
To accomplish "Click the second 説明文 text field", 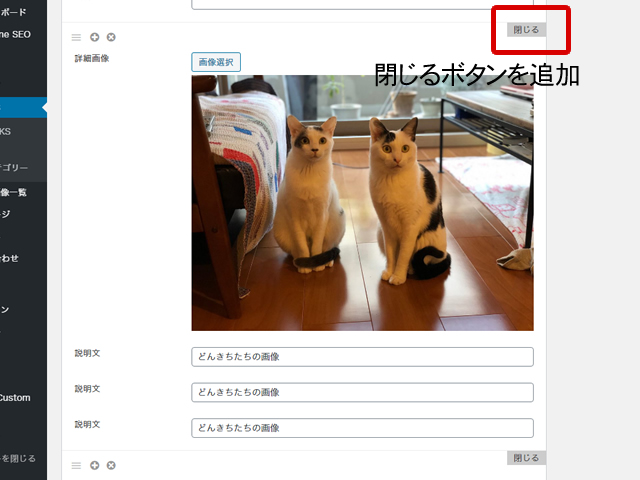I will point(362,391).
